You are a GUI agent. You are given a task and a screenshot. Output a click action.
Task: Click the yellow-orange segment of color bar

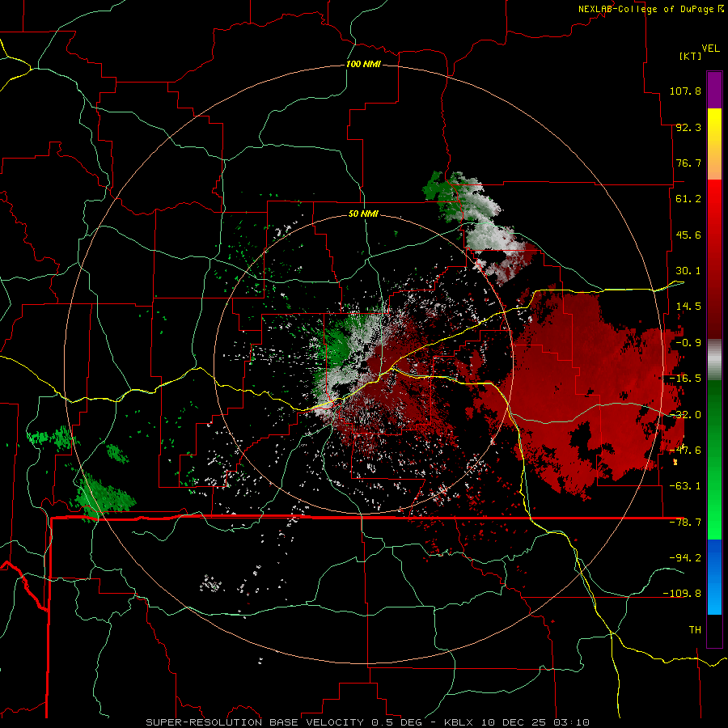click(x=714, y=144)
